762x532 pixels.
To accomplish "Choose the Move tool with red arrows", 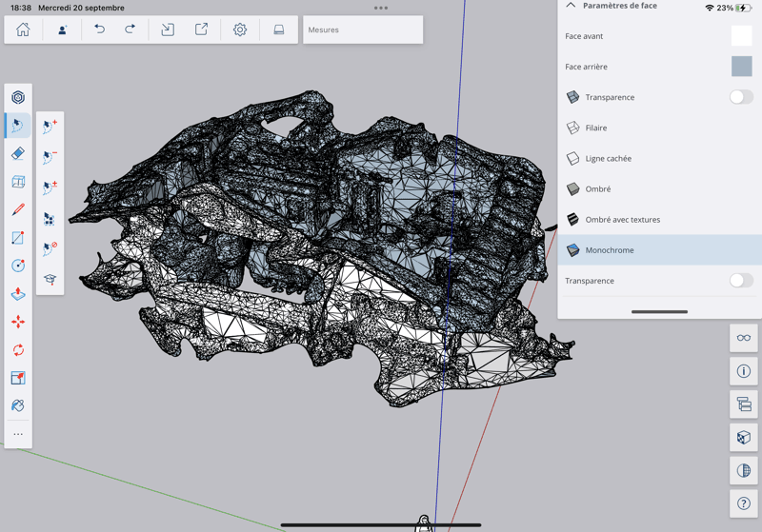I will click(x=18, y=322).
